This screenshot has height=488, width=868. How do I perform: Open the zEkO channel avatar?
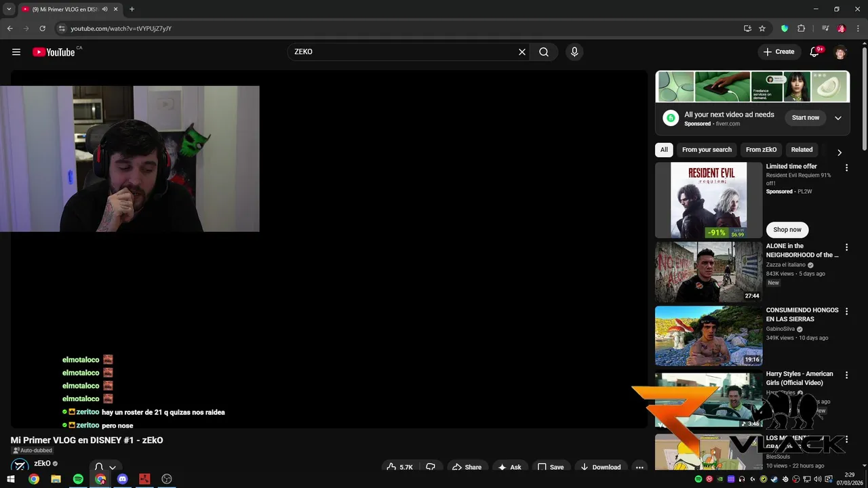pos(20,466)
